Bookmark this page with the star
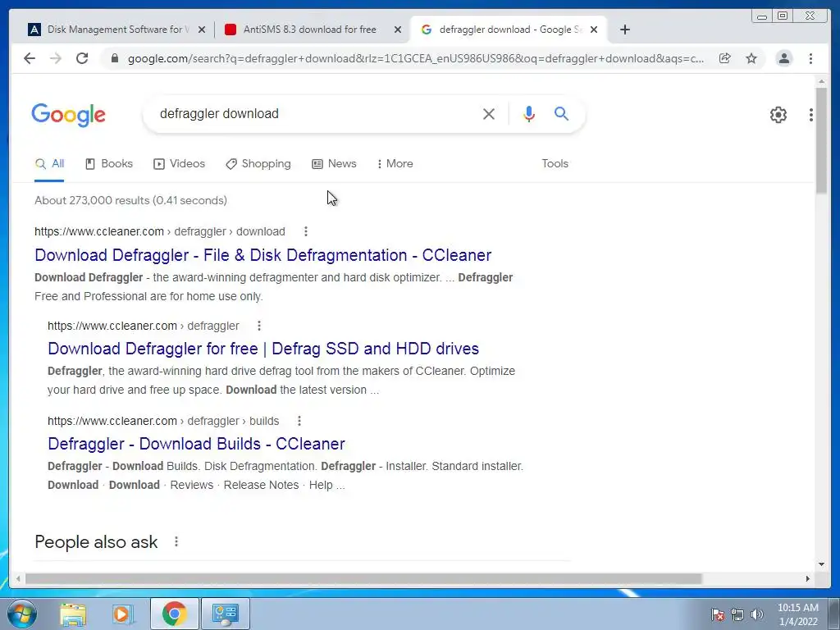 751,58
